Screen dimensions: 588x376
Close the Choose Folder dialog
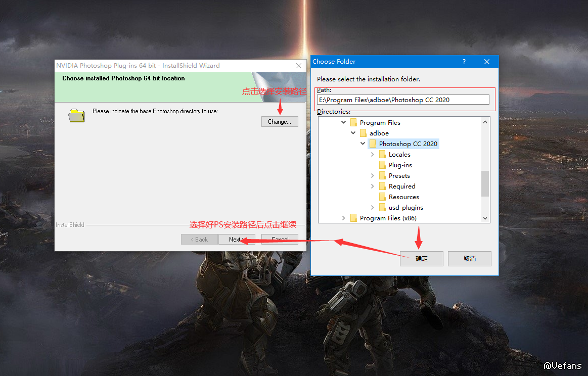(x=487, y=62)
